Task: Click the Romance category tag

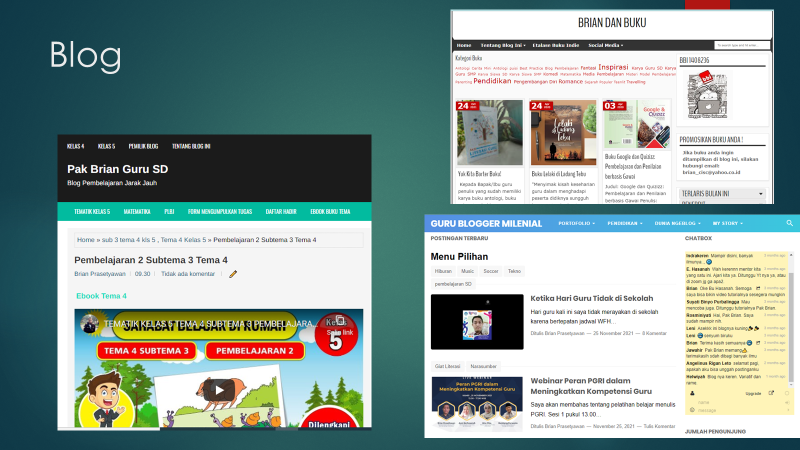Action: [570, 82]
